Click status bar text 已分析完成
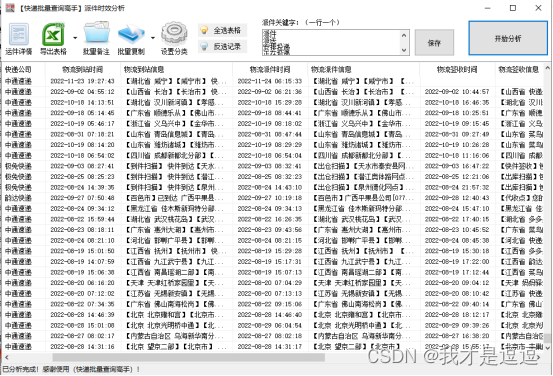553x376 pixels. [20, 369]
